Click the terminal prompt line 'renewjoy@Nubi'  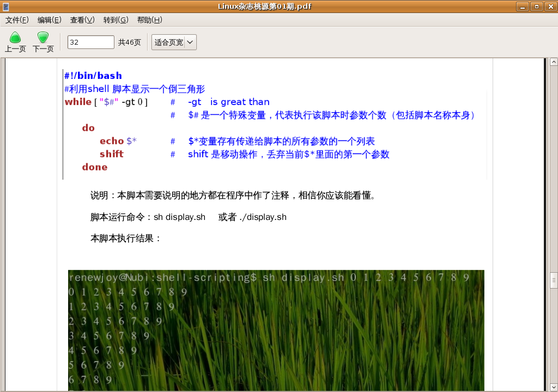269,278
